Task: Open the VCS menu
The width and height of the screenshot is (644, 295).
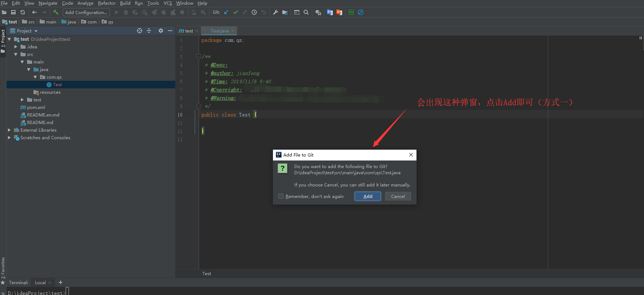Action: 168,3
